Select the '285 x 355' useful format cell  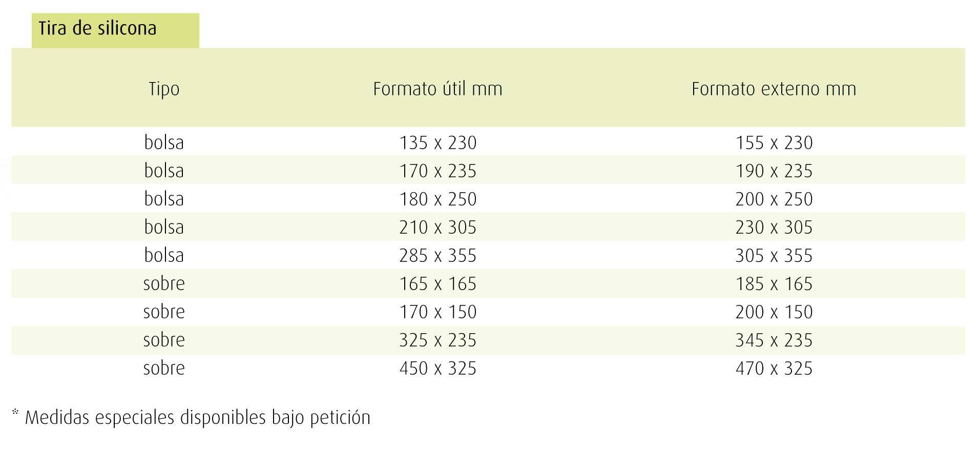[437, 255]
